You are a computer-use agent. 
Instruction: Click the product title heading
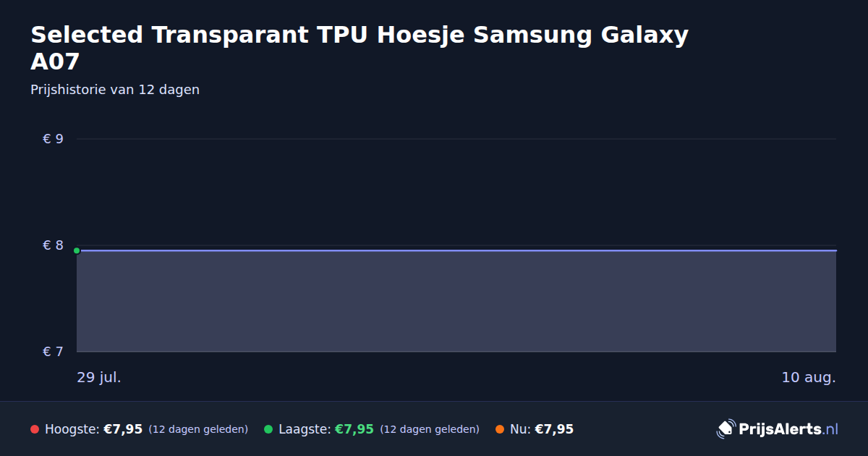tap(359, 48)
